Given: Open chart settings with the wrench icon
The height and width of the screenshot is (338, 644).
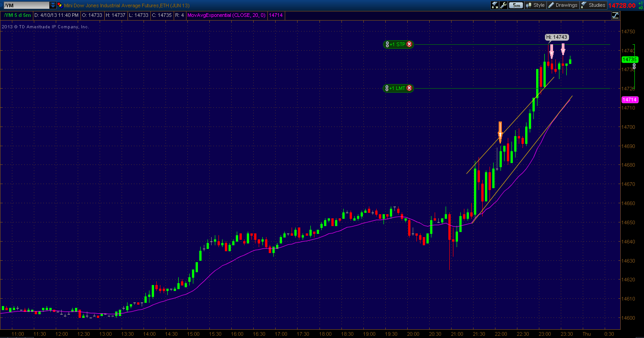Looking at the screenshot, I should coord(504,5).
